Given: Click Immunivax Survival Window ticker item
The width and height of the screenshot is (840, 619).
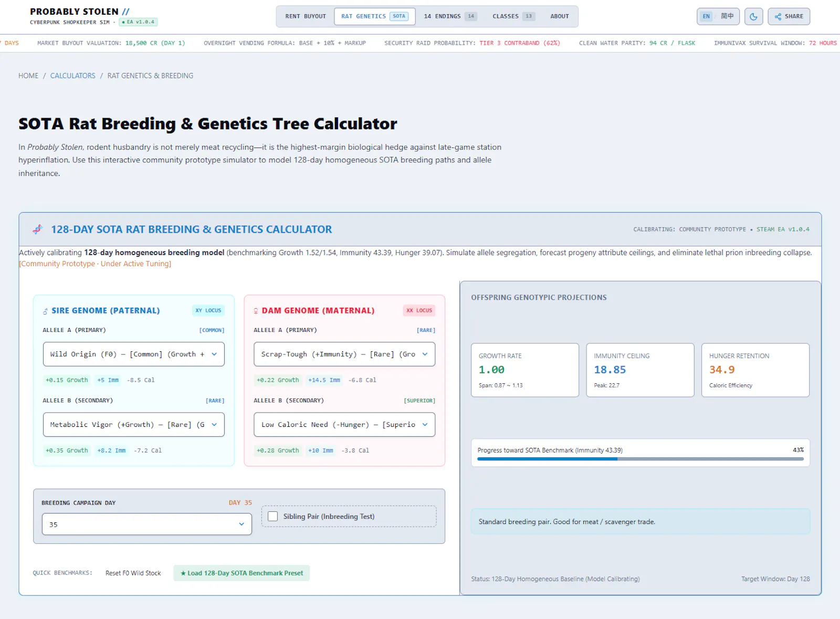Looking at the screenshot, I should pyautogui.click(x=775, y=43).
